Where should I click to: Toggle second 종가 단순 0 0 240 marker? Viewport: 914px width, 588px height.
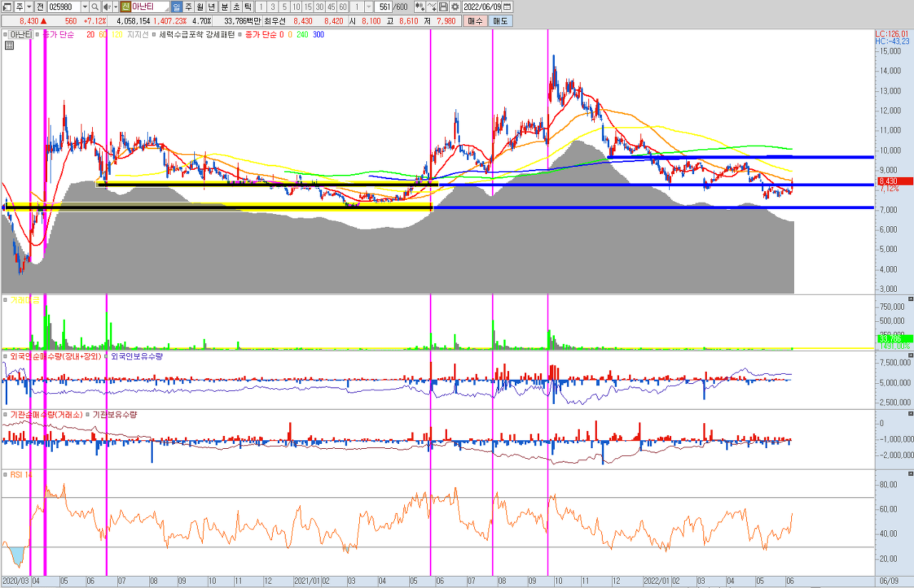[x=240, y=34]
